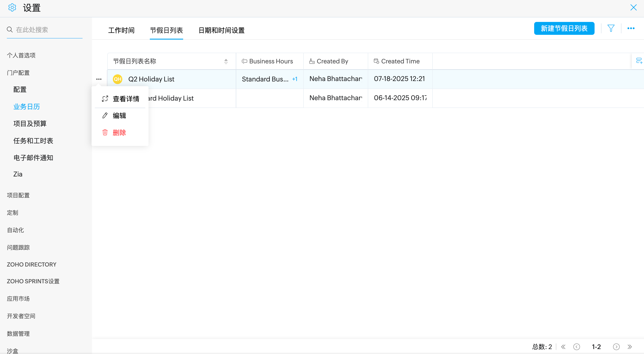
Task: Go to the previous page arrow
Action: click(x=577, y=347)
